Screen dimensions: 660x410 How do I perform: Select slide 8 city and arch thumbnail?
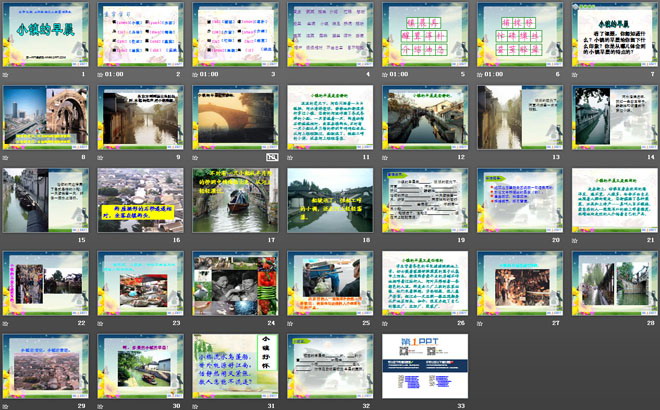(x=46, y=117)
